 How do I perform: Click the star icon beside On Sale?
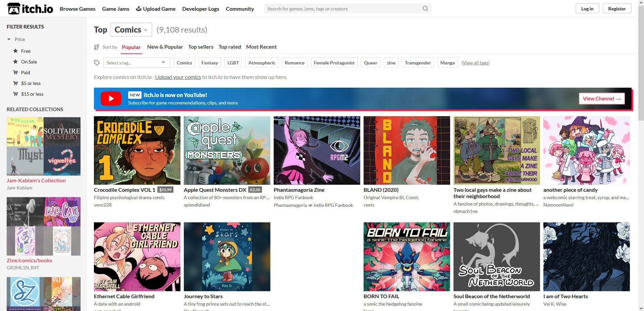click(x=15, y=62)
